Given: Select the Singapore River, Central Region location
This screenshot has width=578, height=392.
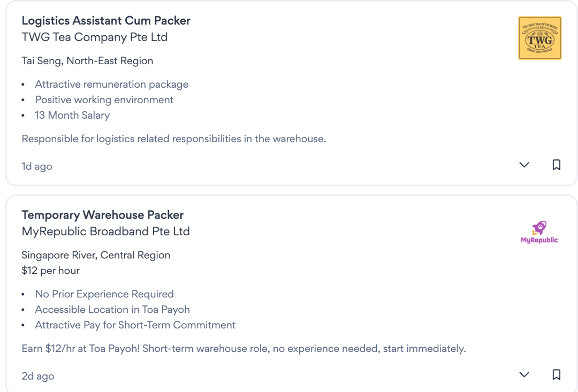Looking at the screenshot, I should [x=96, y=255].
